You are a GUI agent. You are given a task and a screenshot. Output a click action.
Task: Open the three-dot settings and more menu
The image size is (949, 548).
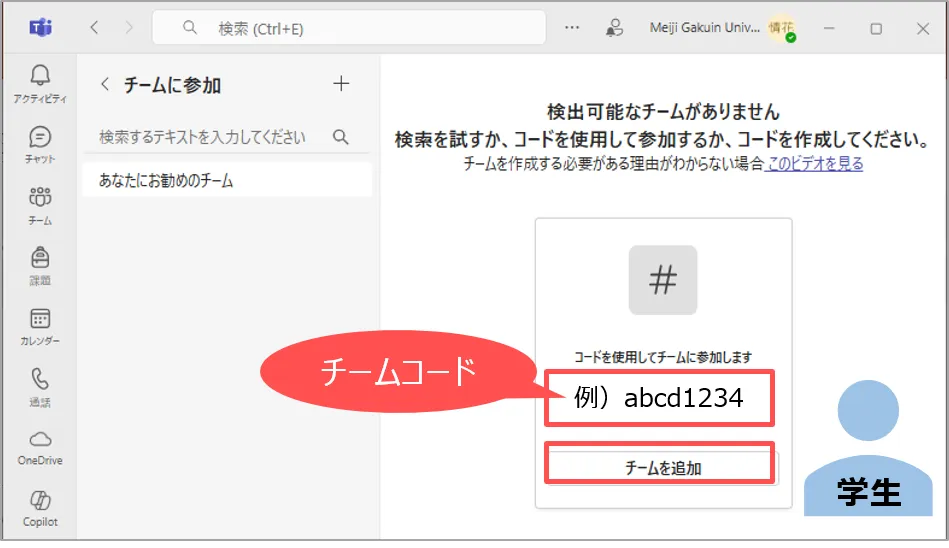click(572, 28)
